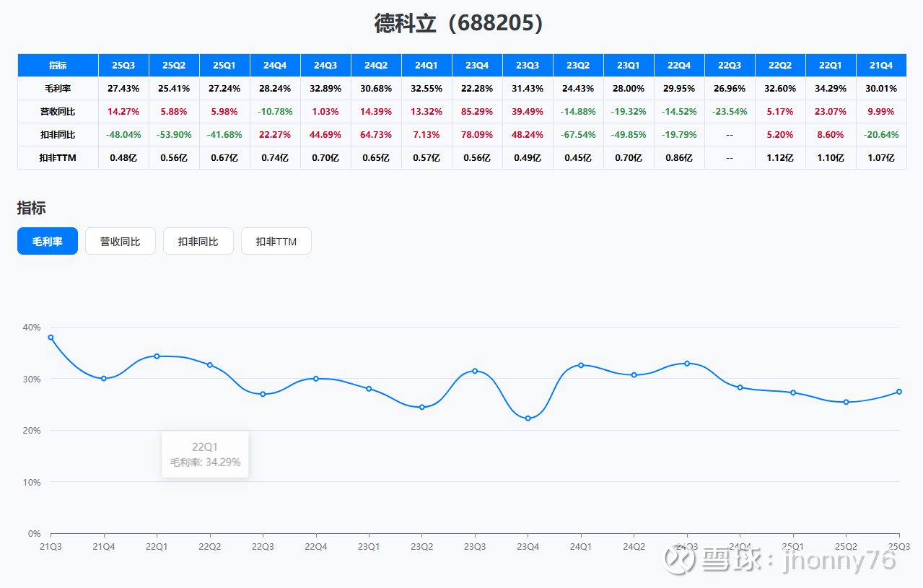The image size is (923, 588).
Task: Click the 22Q1 data point on chart
Action: pos(157,356)
